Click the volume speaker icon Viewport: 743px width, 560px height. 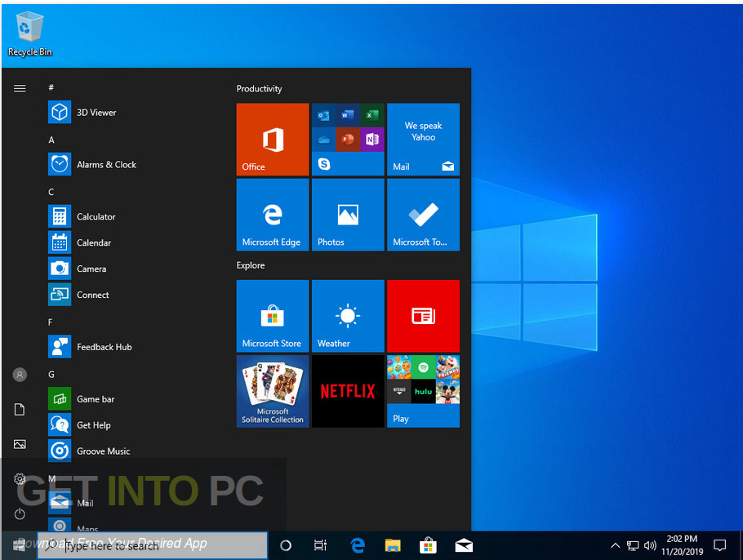(650, 545)
